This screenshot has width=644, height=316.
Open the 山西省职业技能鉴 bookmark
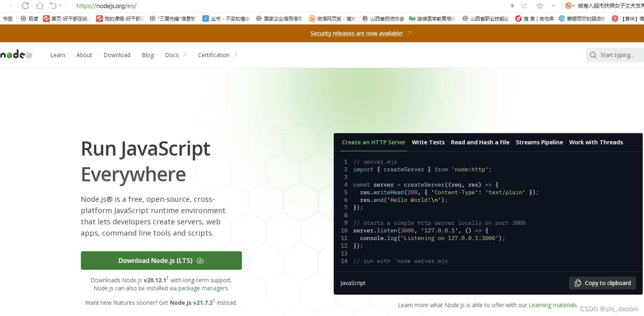(x=486, y=18)
